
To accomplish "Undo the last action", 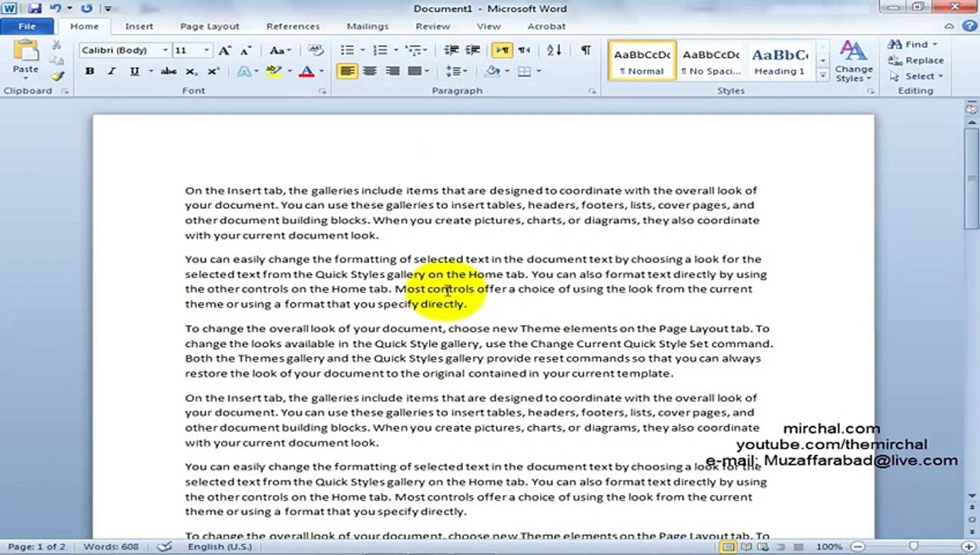I will coord(55,8).
